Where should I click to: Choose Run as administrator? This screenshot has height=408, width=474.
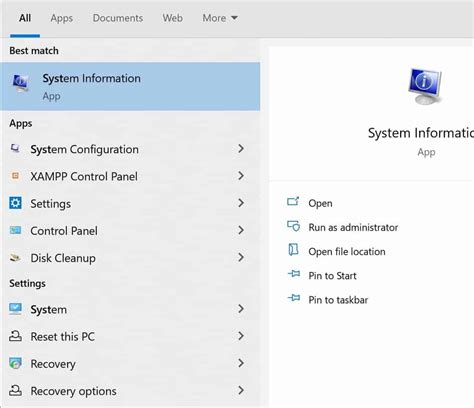click(x=353, y=227)
